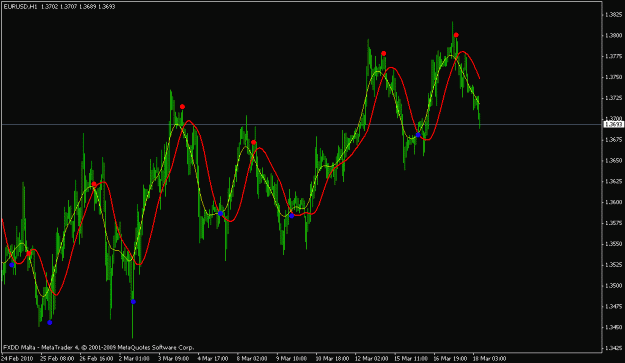Select the red signal dot above 12 Mar 02:00
The height and width of the screenshot is (363, 625).
383,53
